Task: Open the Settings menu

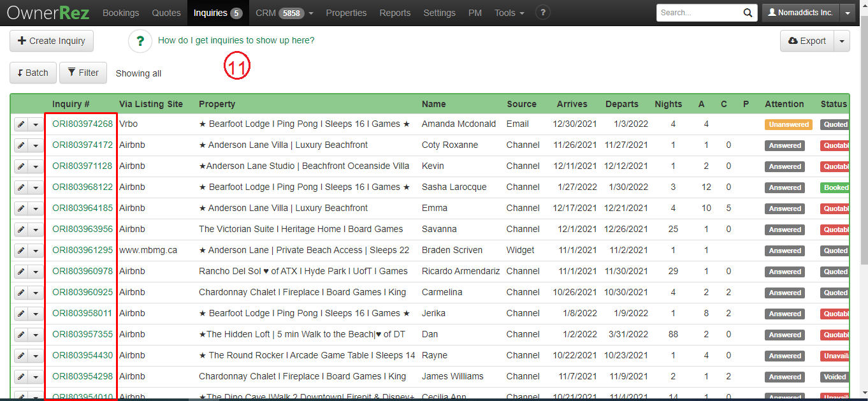Action: (439, 13)
